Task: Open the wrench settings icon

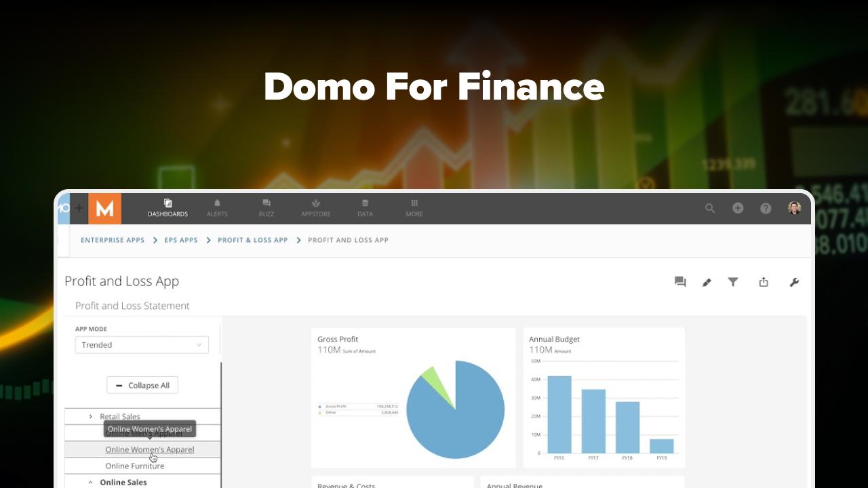Action: 794,282
